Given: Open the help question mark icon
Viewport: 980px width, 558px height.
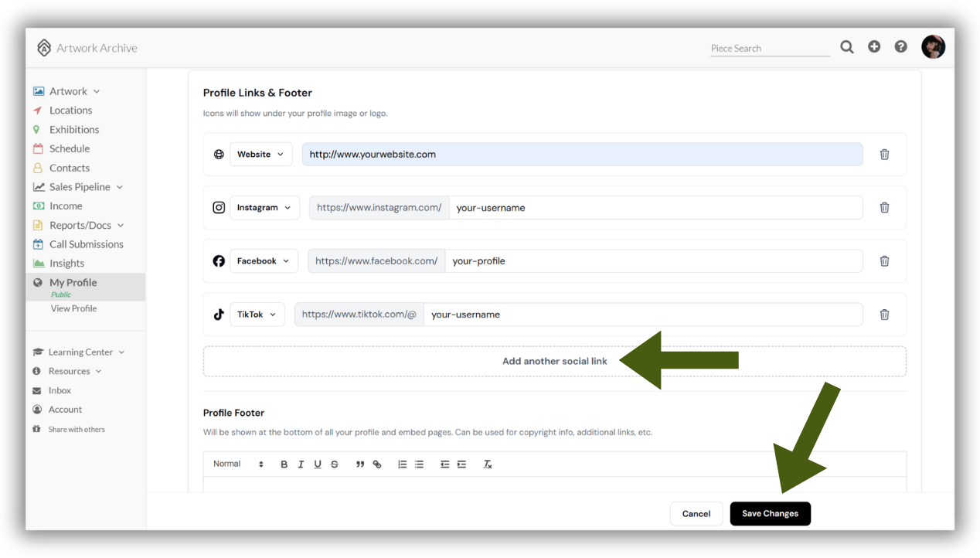Looking at the screenshot, I should pos(900,46).
